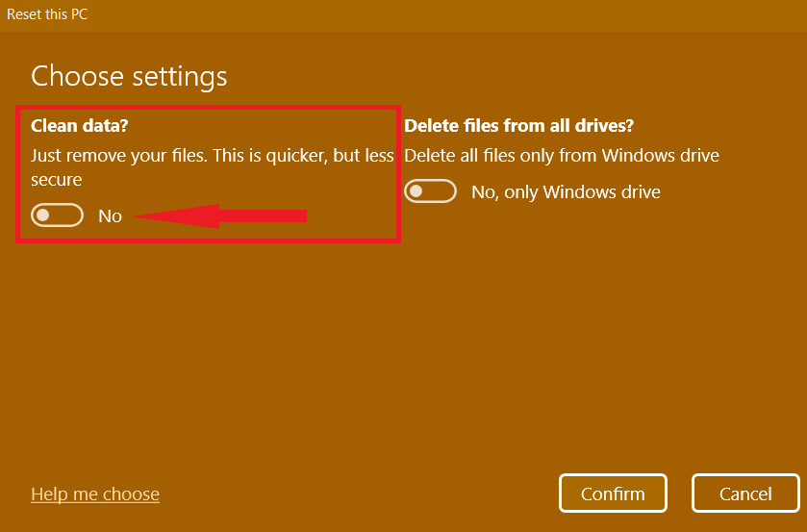This screenshot has height=532, width=807.
Task: Click the round knob of the all-drives switch
Action: 416,191
